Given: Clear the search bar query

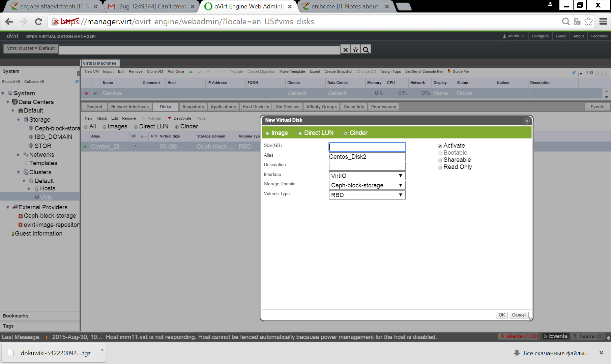Looking at the screenshot, I should [346, 50].
